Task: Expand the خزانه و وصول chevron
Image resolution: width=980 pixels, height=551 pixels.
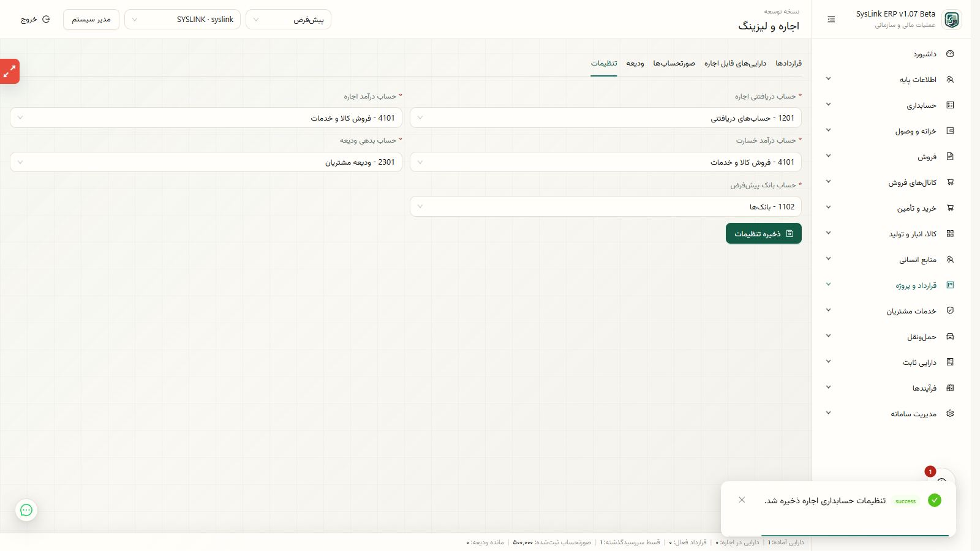Action: pos(828,130)
